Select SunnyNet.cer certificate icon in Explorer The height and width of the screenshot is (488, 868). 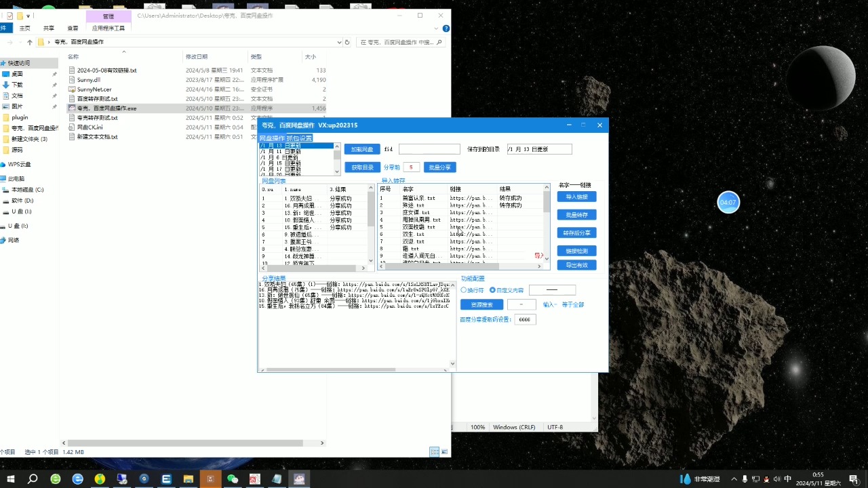[72, 89]
